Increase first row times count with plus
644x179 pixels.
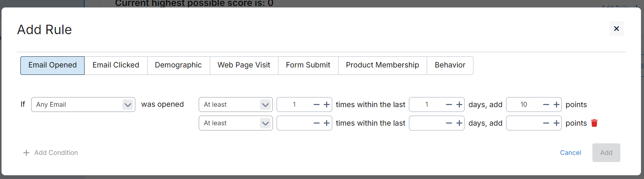[327, 105]
